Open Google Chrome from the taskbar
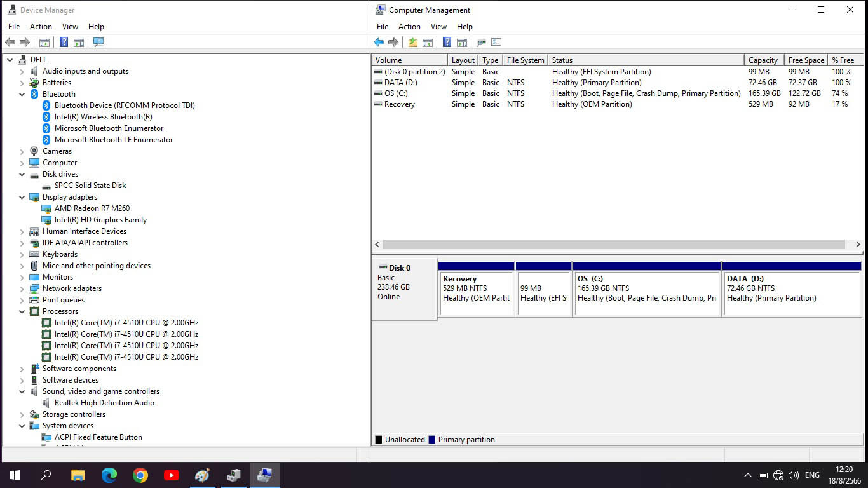Screen dimensions: 868x488 pyautogui.click(x=140, y=475)
